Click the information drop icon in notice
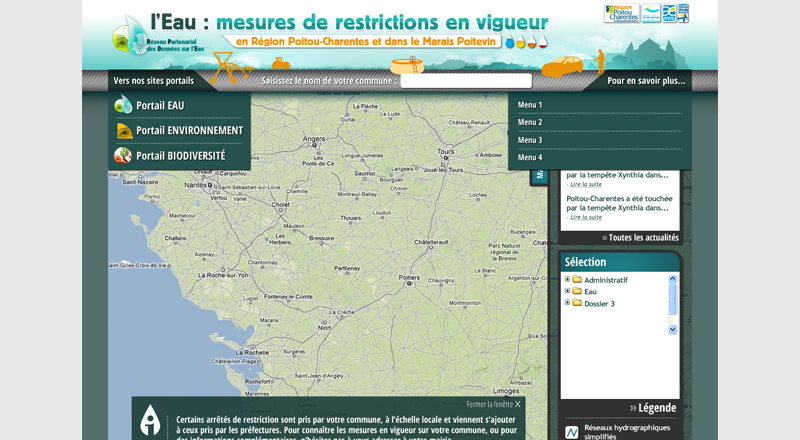Image resolution: width=800 pixels, height=440 pixels. 150,420
